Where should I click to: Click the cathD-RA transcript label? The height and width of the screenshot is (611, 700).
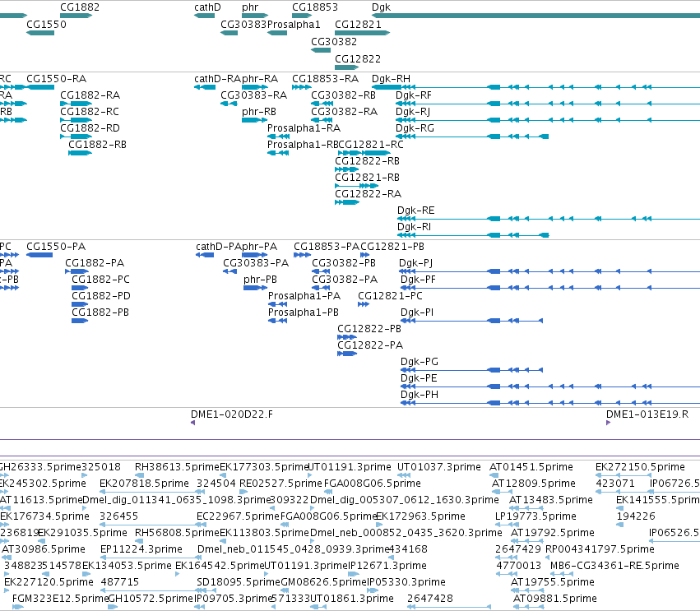point(217,79)
